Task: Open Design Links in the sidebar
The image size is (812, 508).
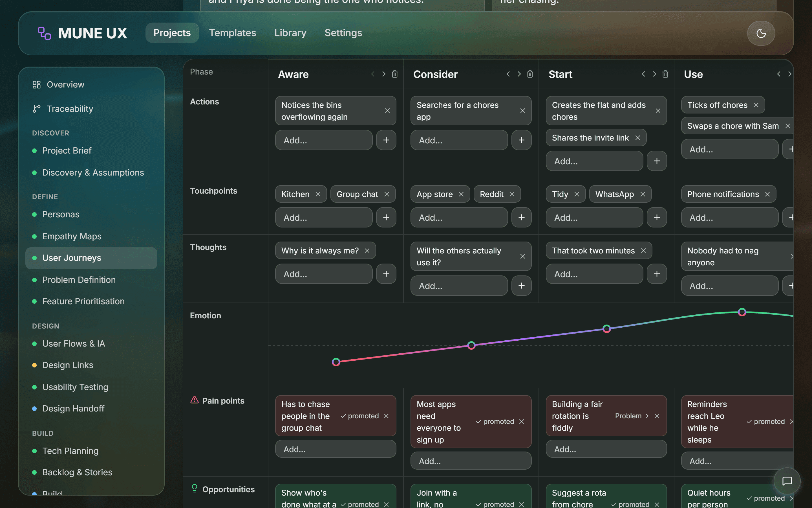Action: point(91,365)
